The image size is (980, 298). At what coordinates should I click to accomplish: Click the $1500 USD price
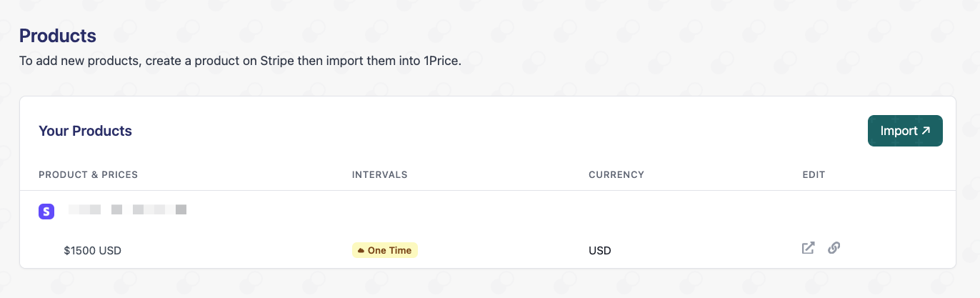click(x=92, y=251)
